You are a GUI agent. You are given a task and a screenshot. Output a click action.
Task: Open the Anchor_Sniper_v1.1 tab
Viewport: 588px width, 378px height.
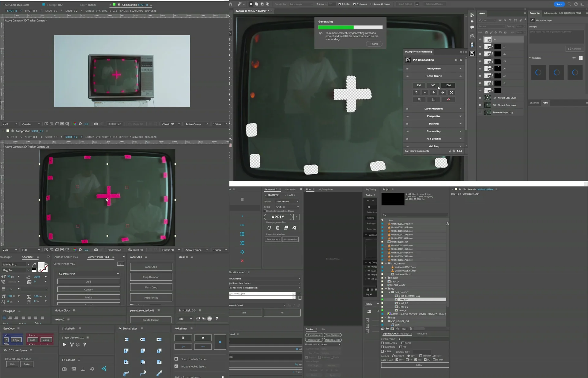pos(66,257)
